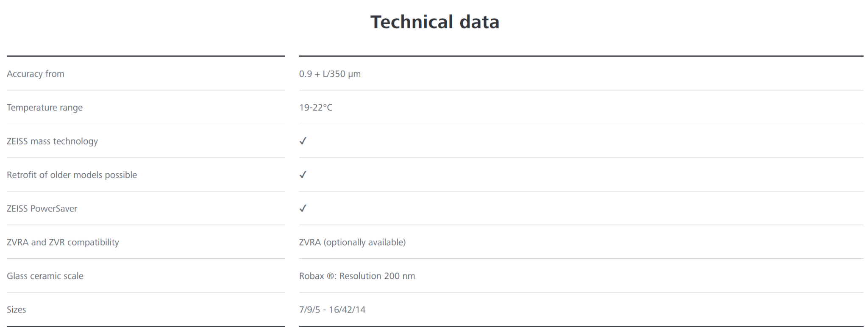
Task: Click the ZVRA (optionally available) value
Action: tap(352, 242)
